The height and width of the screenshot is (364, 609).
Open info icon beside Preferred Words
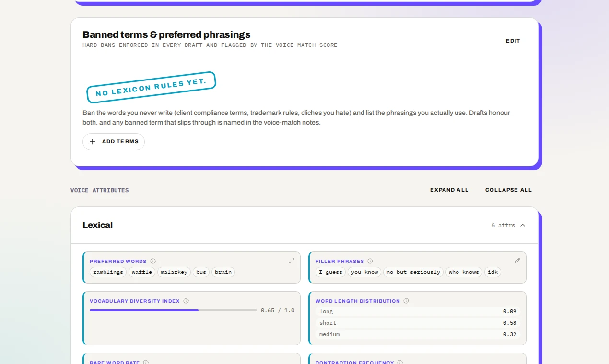(x=153, y=261)
